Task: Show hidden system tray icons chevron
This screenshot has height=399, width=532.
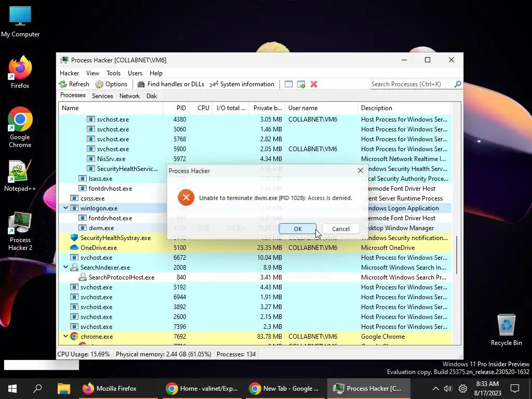Action: 436,389
